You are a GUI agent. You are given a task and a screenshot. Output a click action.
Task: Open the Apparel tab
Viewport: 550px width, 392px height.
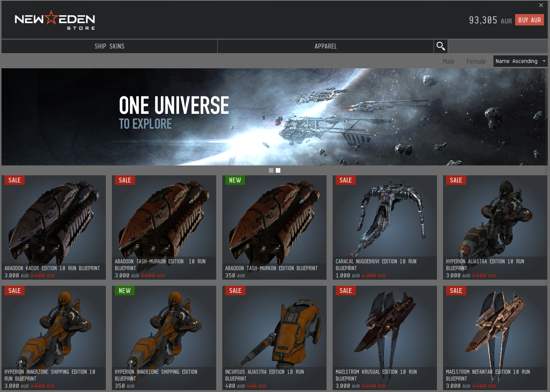click(x=325, y=46)
